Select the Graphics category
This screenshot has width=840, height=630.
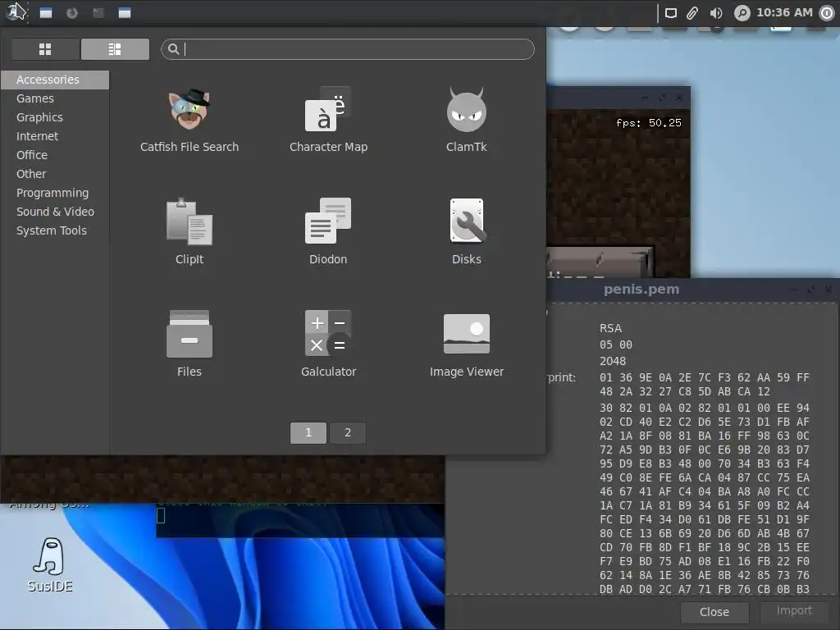(55, 117)
